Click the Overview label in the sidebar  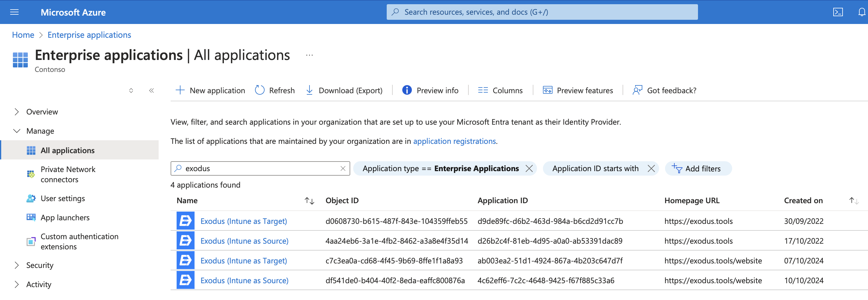pyautogui.click(x=42, y=112)
